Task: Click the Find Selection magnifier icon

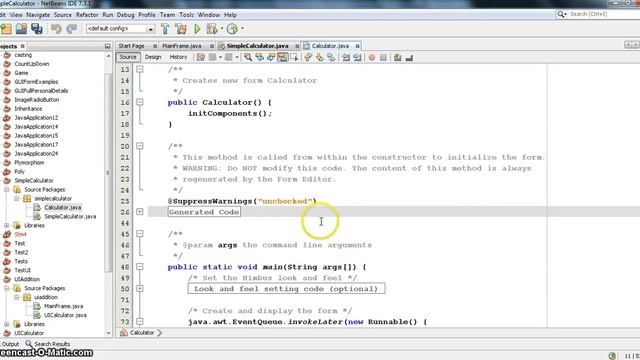Action: [x=248, y=58]
